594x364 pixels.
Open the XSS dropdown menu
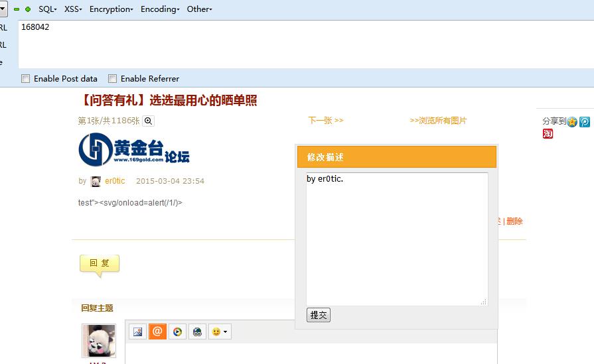click(73, 9)
